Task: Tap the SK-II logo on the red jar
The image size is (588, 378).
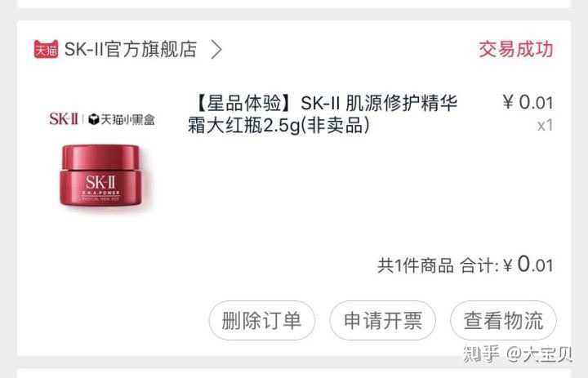Action: click(x=100, y=183)
